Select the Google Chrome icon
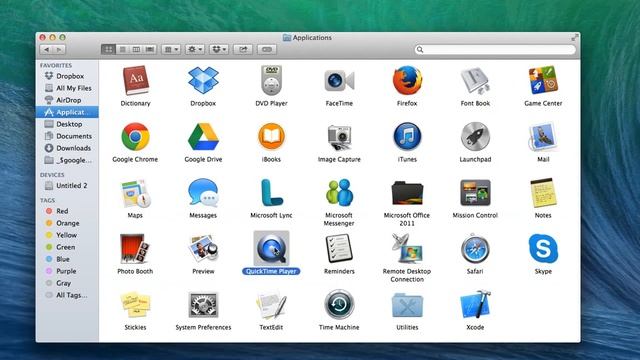Image resolution: width=640 pixels, height=360 pixels. coord(135,137)
